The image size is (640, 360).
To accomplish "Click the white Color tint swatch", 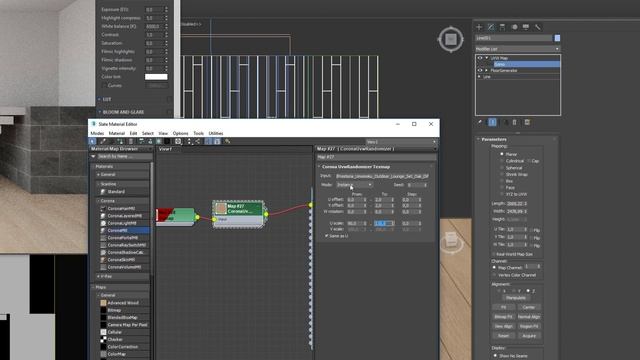I will point(156,77).
